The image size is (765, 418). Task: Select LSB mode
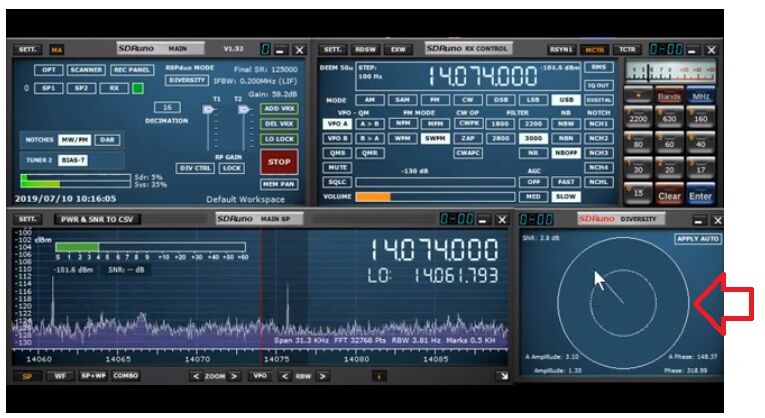pyautogui.click(x=533, y=100)
